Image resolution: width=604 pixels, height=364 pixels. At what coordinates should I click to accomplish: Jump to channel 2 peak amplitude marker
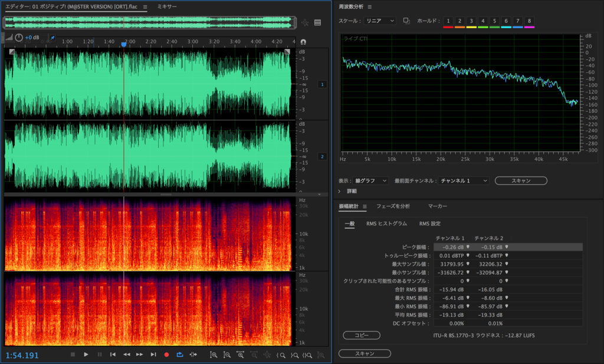coord(507,247)
